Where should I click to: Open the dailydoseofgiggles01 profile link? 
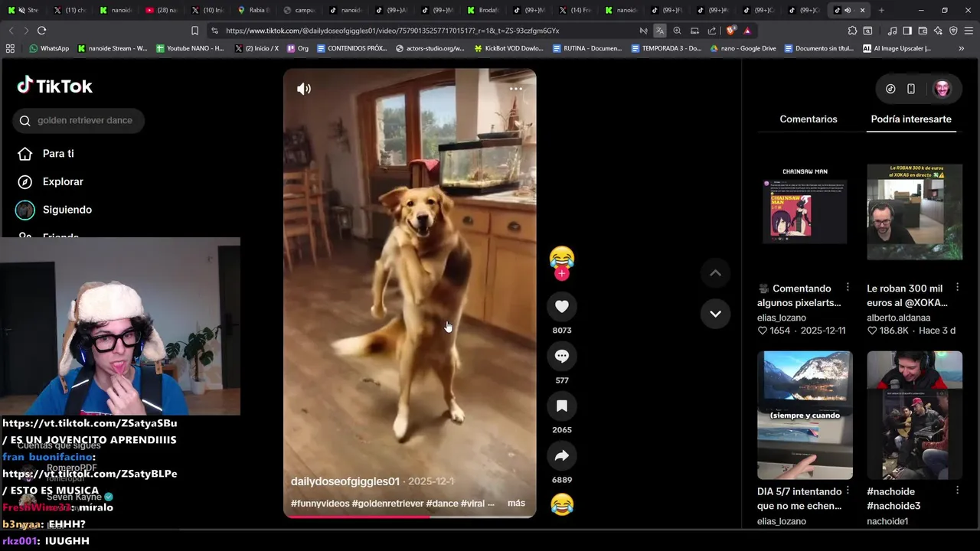tap(345, 481)
